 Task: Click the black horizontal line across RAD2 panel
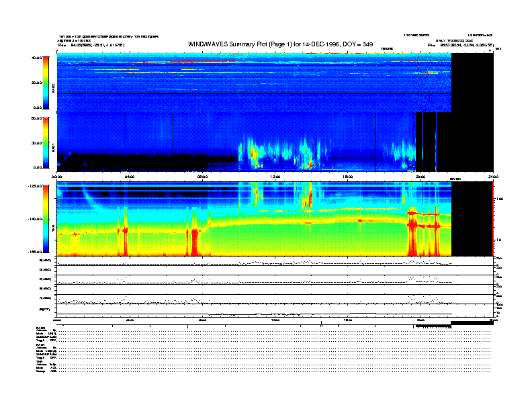coord(254,93)
